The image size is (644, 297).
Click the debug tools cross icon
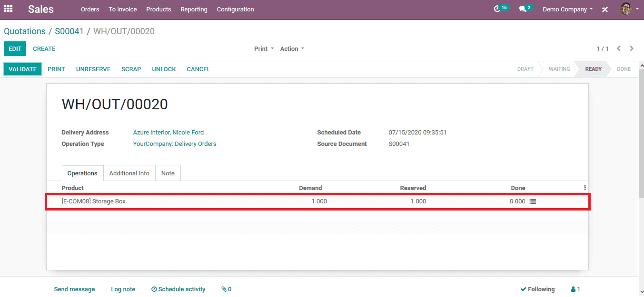pos(605,9)
